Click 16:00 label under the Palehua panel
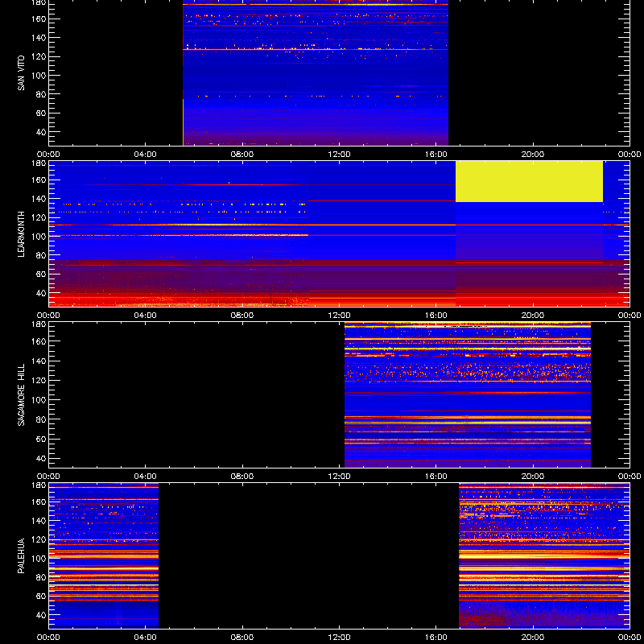Image resolution: width=644 pixels, height=644 pixels. point(436,638)
